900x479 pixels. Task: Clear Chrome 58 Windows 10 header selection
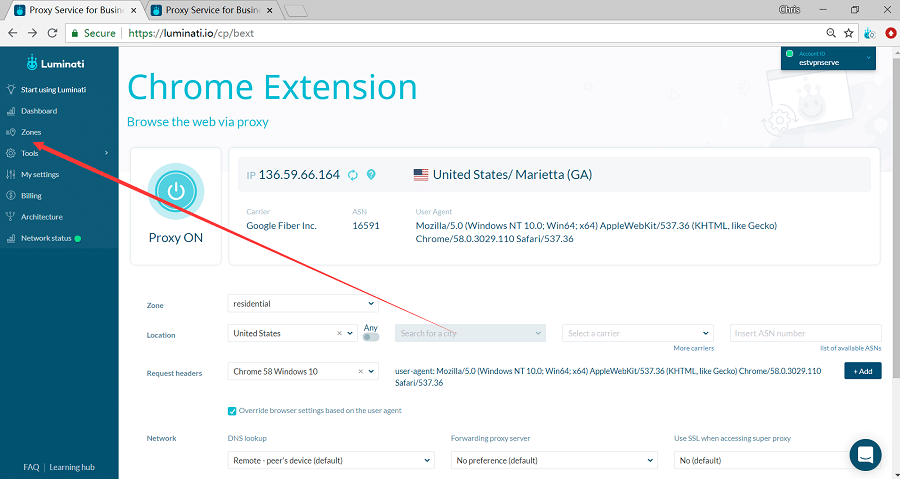coord(360,372)
